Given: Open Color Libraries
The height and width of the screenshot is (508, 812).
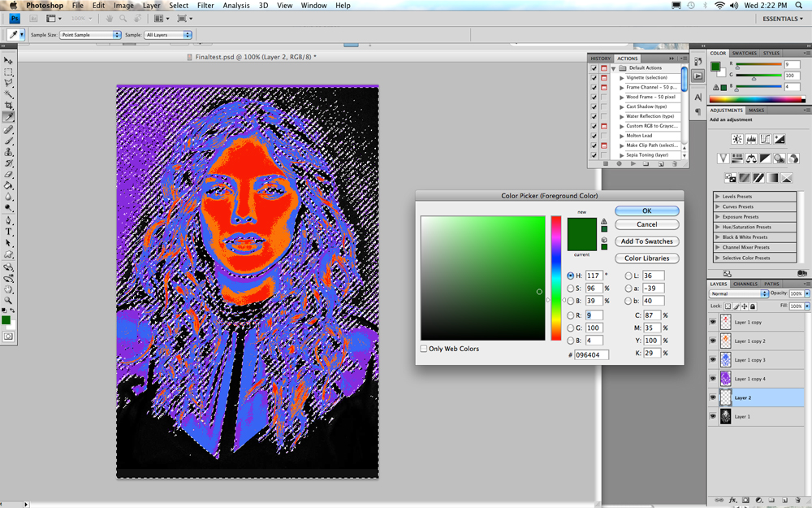Looking at the screenshot, I should [647, 258].
